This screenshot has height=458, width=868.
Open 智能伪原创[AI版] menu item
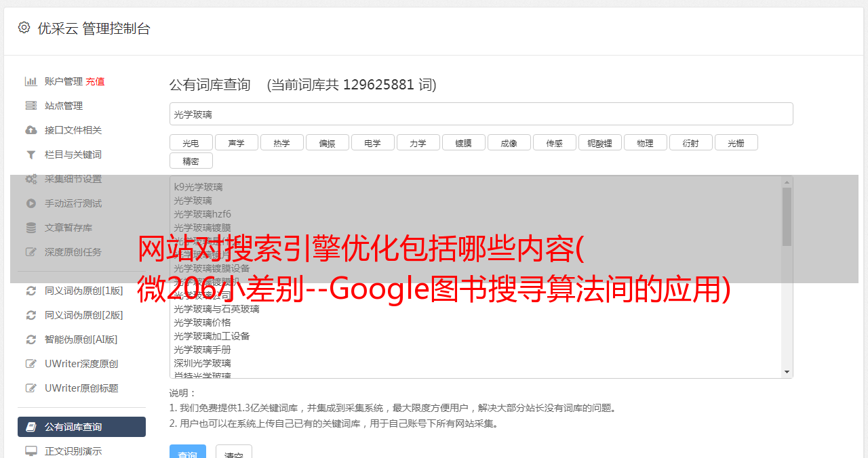(81, 339)
